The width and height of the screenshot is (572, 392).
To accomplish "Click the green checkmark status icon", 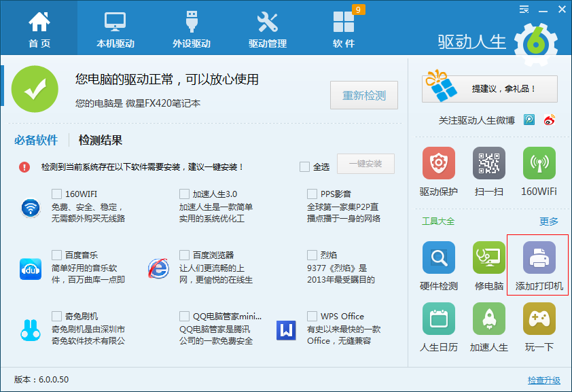I will click(x=35, y=89).
